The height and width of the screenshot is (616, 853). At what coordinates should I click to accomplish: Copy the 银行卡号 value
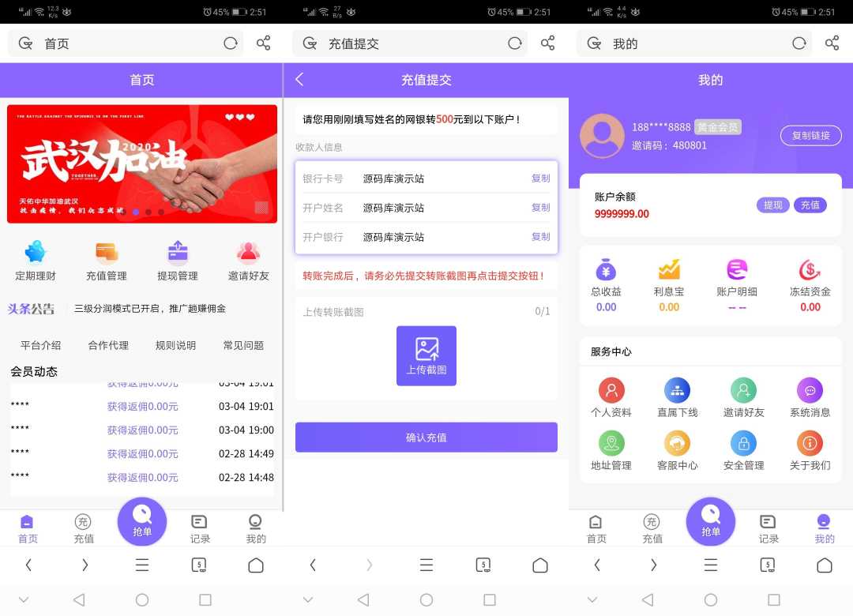(540, 178)
